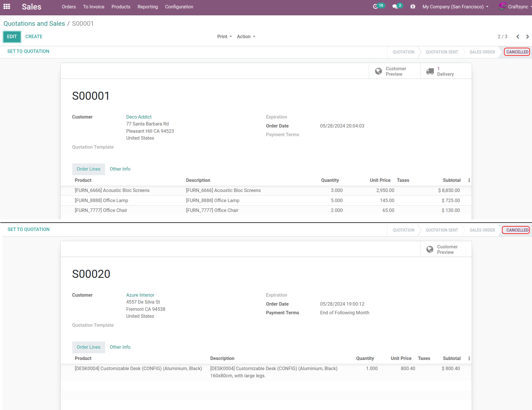This screenshot has width=532, height=410.
Task: Go to next record arrow
Action: [x=527, y=37]
